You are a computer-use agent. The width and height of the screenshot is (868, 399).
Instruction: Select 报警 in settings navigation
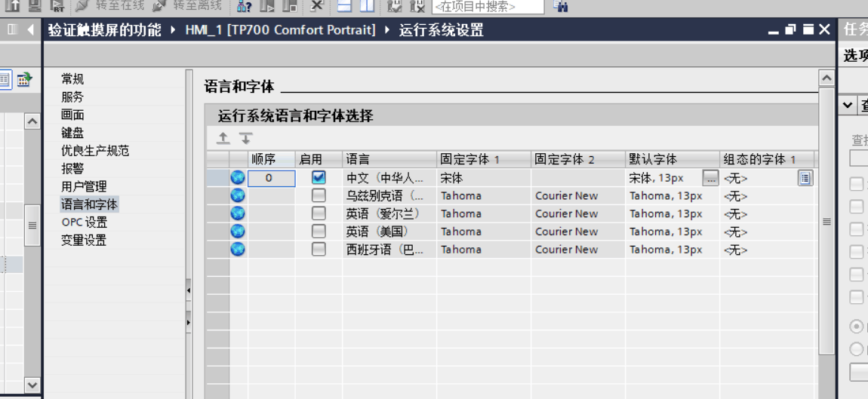coord(72,168)
